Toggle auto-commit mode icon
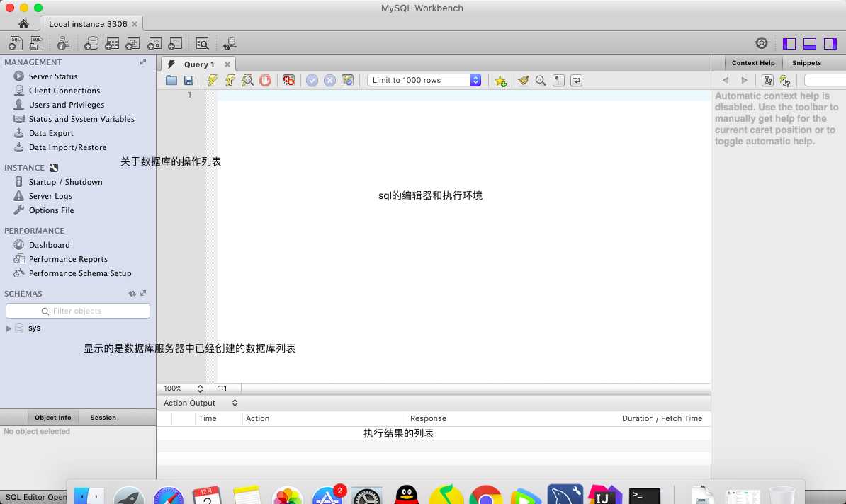This screenshot has width=846, height=504. 347,80
